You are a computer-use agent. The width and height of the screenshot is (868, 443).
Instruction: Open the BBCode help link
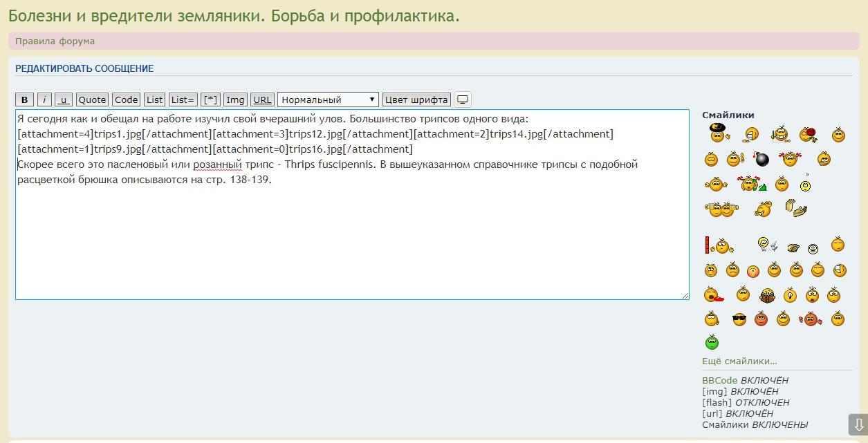click(x=720, y=380)
